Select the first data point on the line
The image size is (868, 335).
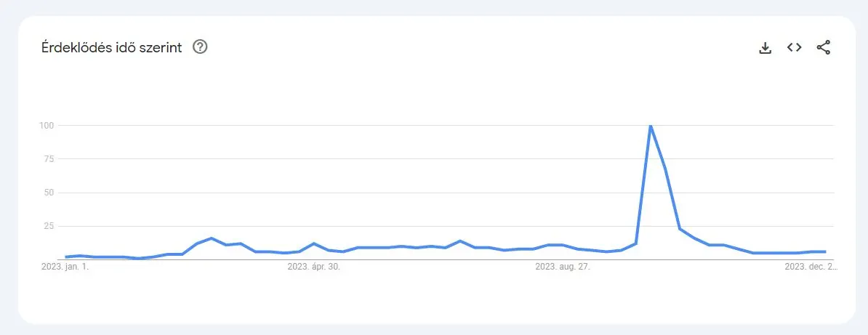click(66, 257)
